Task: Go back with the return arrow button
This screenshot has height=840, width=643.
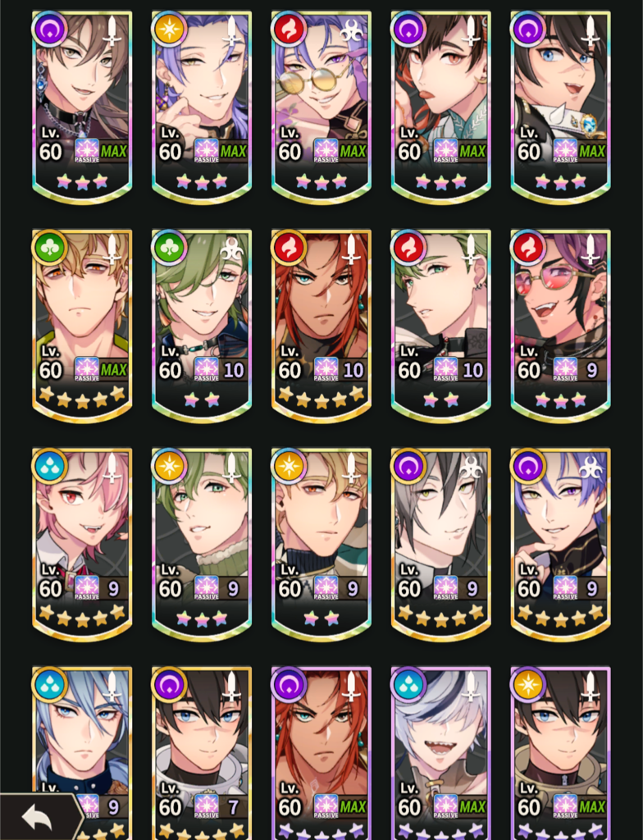Action: click(38, 818)
